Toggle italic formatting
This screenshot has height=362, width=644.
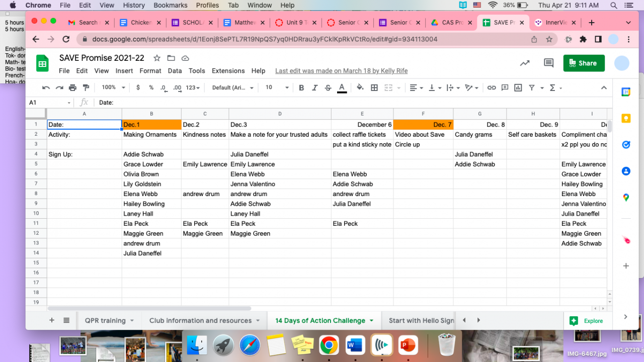[x=315, y=87]
